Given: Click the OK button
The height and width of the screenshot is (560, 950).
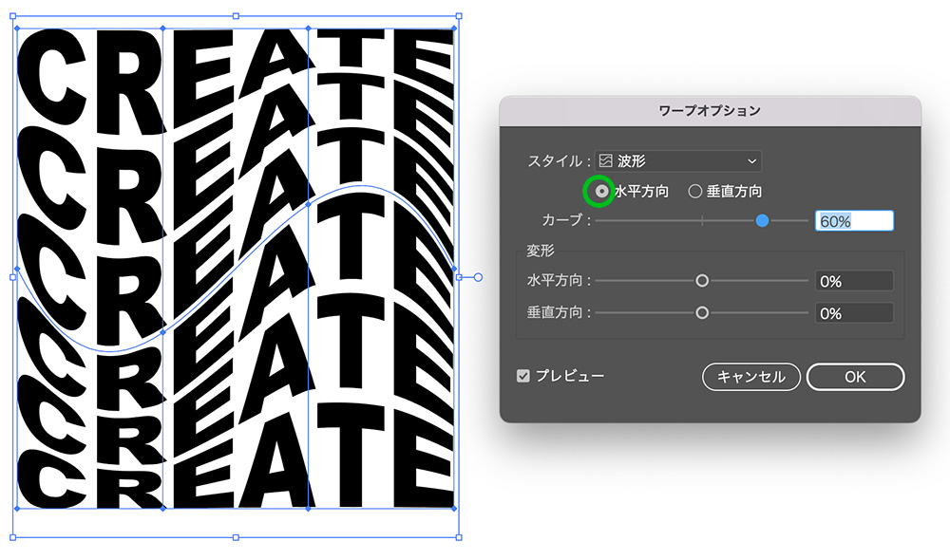Looking at the screenshot, I should pos(854,377).
